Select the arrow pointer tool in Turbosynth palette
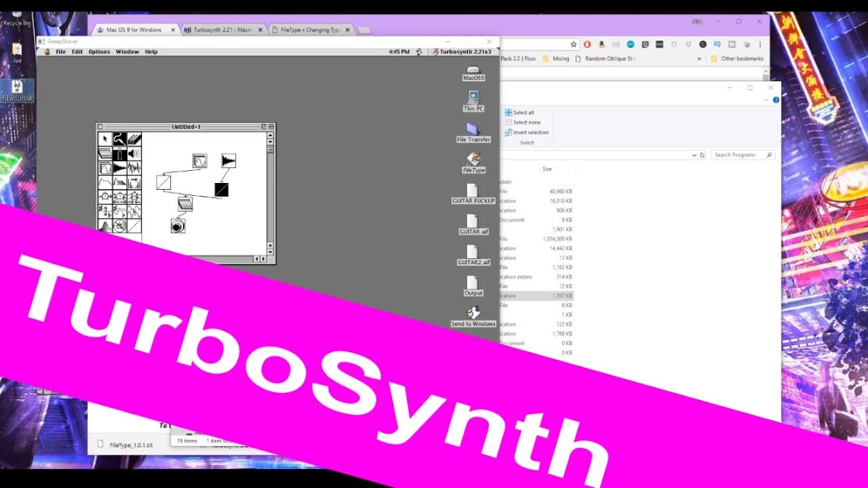 pos(105,139)
